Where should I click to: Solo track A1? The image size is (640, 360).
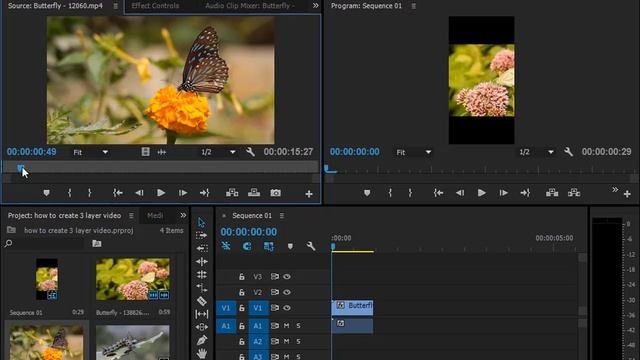(x=298, y=326)
